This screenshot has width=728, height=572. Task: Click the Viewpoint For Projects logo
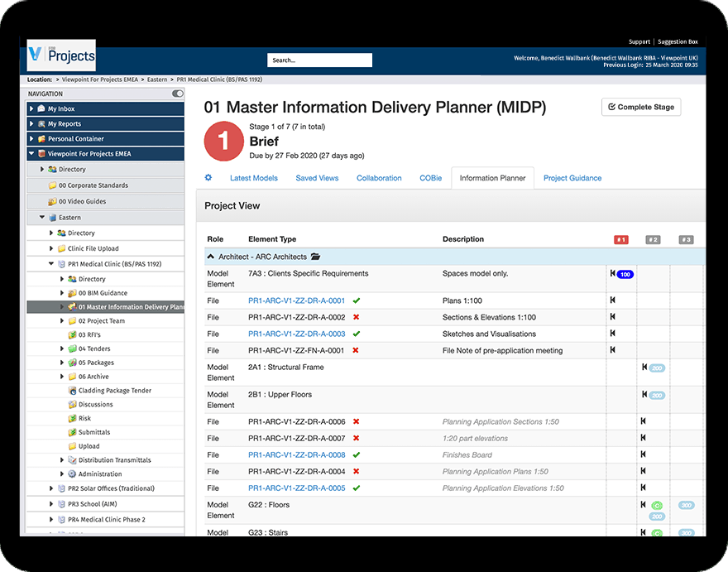coord(61,55)
